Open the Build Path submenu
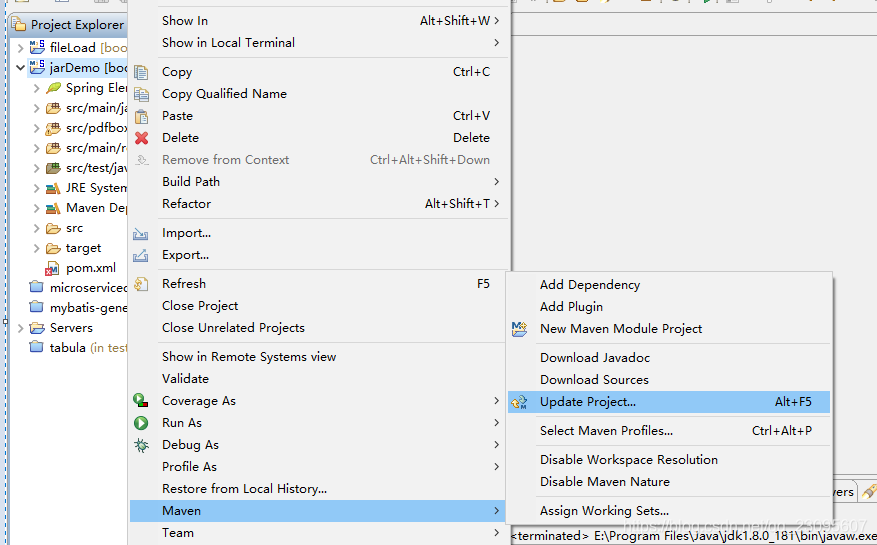This screenshot has width=877, height=545. 319,182
